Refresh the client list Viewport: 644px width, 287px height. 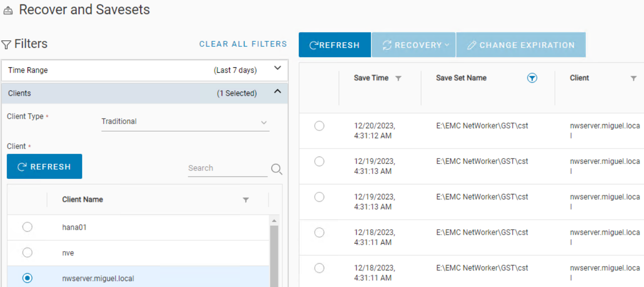[x=44, y=166]
